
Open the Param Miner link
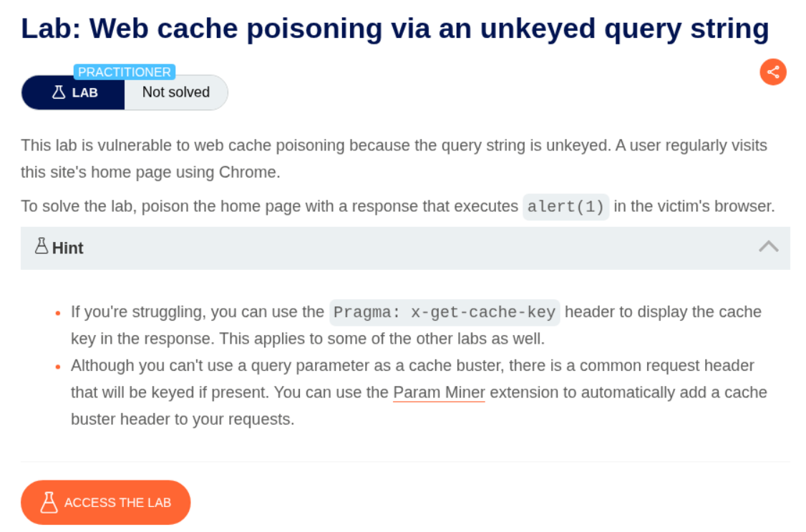point(439,392)
